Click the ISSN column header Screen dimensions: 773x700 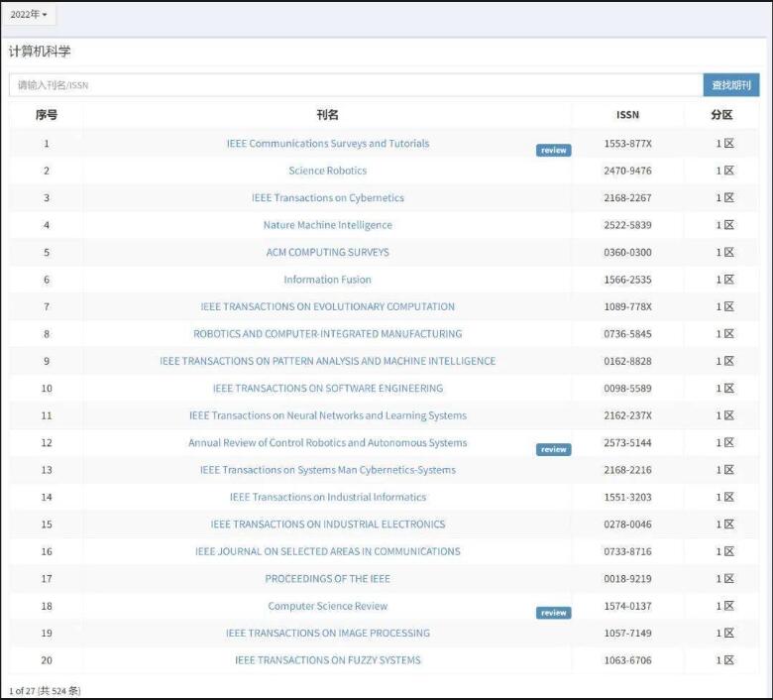(627, 115)
